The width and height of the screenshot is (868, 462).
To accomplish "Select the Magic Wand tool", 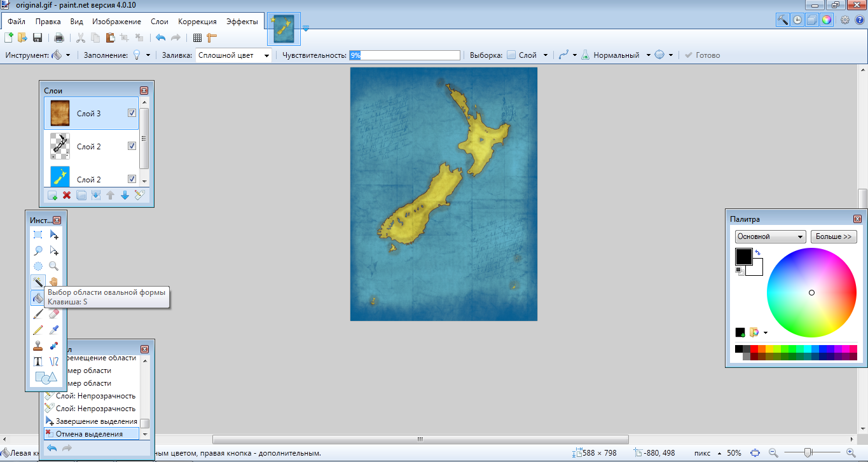I will (38, 282).
